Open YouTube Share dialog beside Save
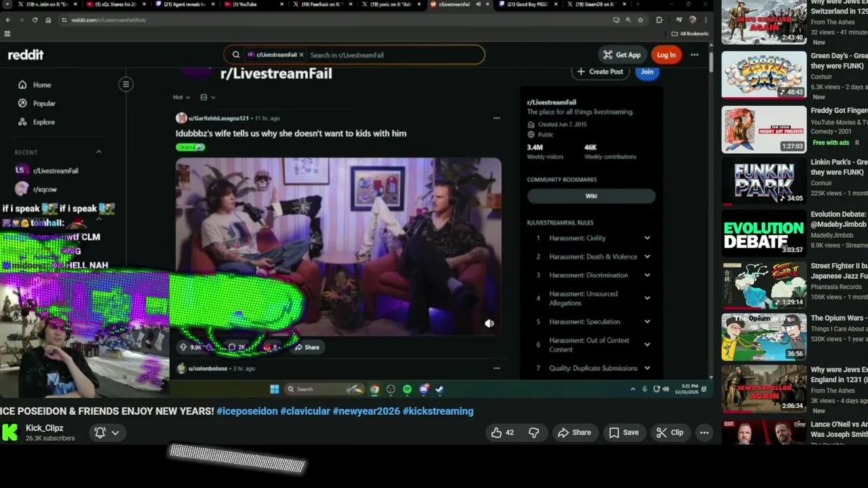Viewport: 868px width, 488px height. 574,432
